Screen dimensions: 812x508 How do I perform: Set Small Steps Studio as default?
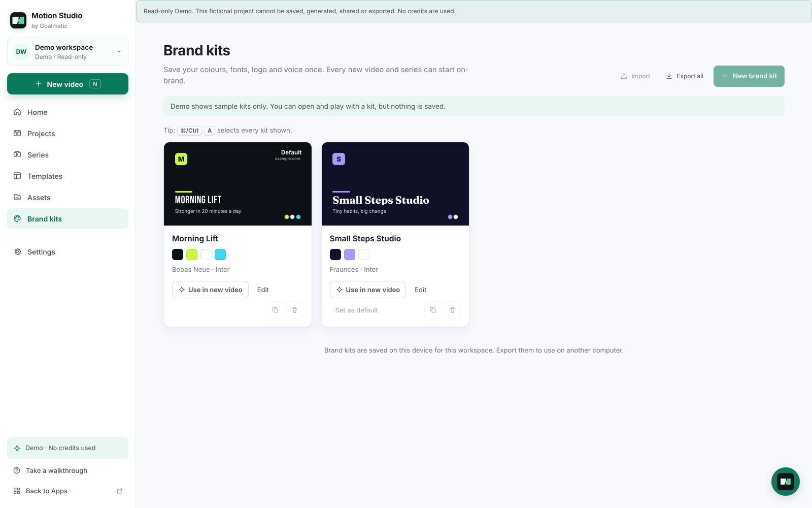tap(357, 310)
